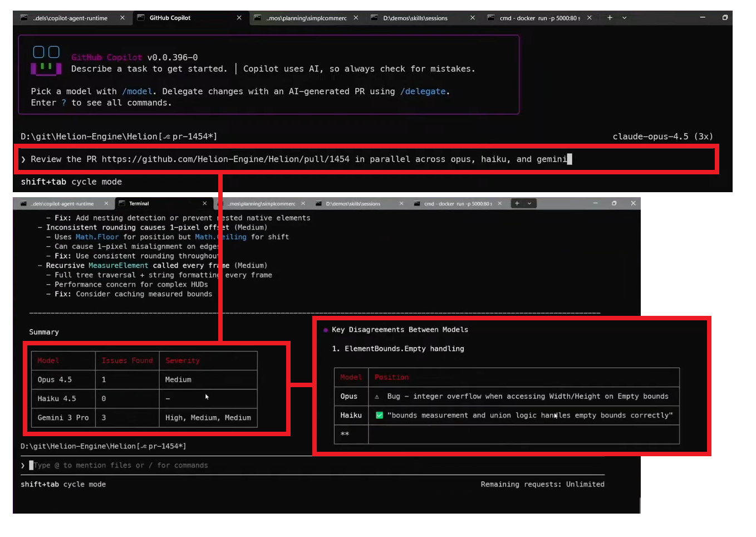This screenshot has height=537, width=756.
Task: Click git branch icon before pr-1454* in top window
Action: pyautogui.click(x=166, y=136)
